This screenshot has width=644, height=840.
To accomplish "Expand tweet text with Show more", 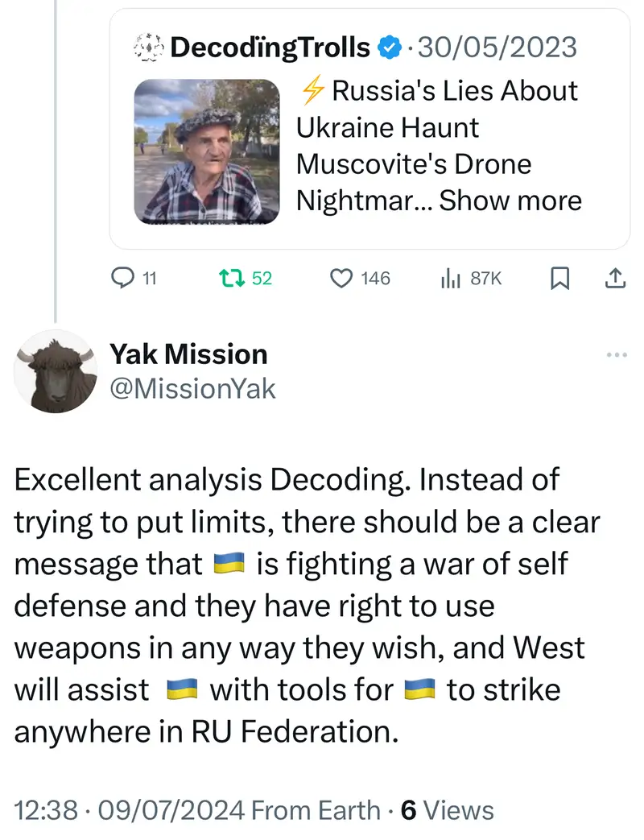I will click(510, 200).
